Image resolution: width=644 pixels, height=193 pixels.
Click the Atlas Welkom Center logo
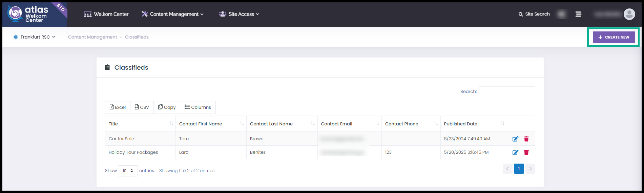(x=35, y=15)
